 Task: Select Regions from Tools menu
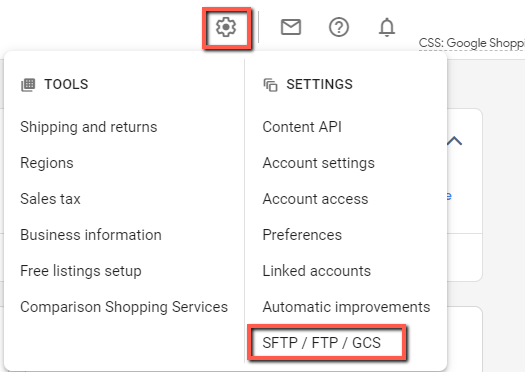[47, 163]
